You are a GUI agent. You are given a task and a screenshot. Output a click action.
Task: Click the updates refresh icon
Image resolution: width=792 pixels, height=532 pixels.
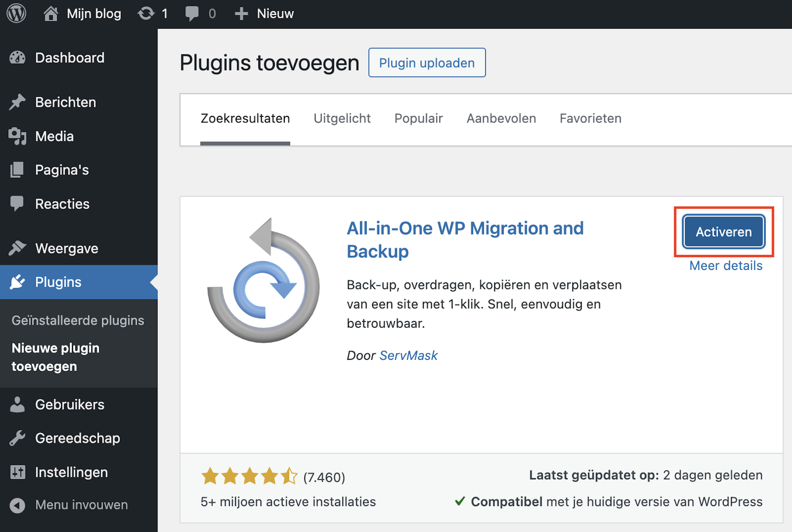tap(146, 13)
